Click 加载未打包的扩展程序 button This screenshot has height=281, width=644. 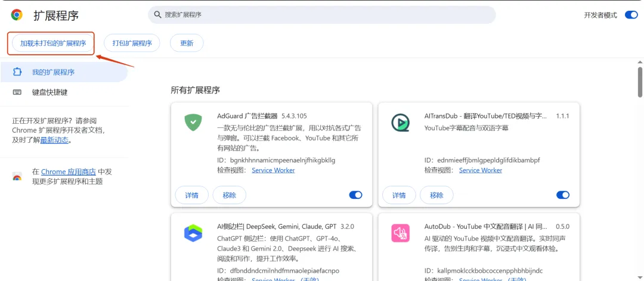(x=54, y=43)
